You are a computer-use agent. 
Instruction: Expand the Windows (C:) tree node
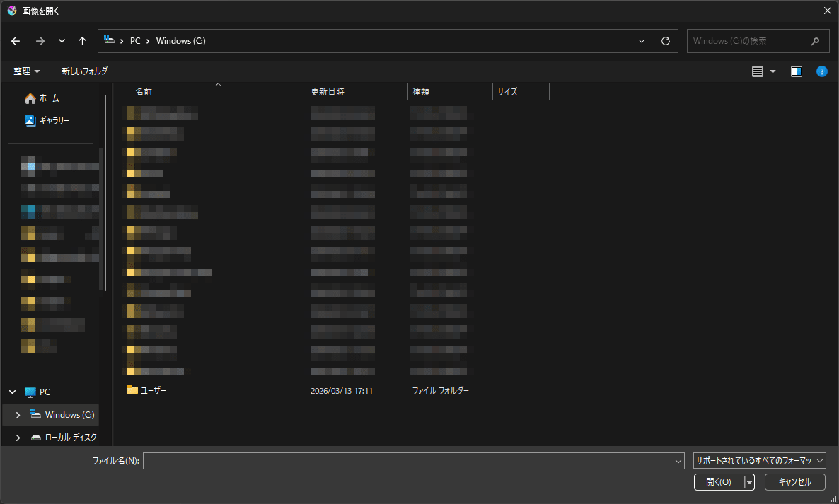pos(18,415)
